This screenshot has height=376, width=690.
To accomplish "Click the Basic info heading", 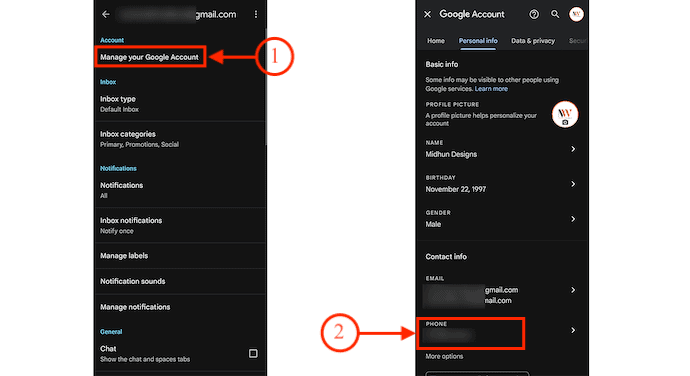I will pos(441,64).
